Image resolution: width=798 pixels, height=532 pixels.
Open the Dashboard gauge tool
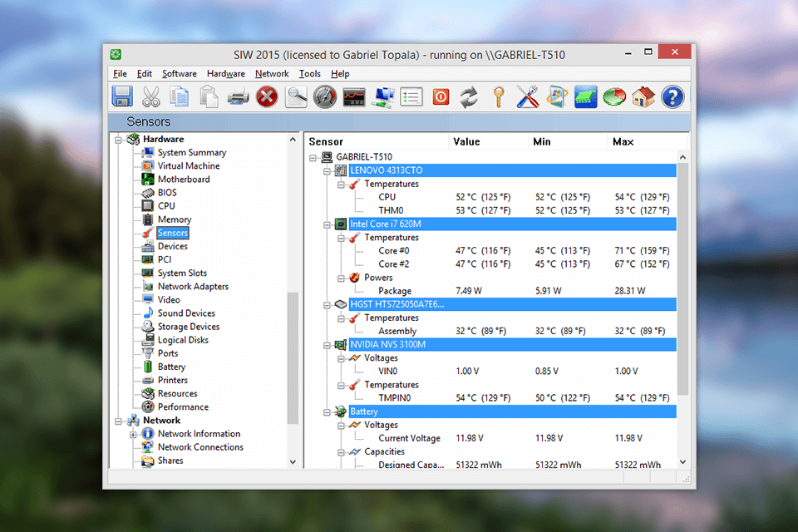(x=324, y=97)
